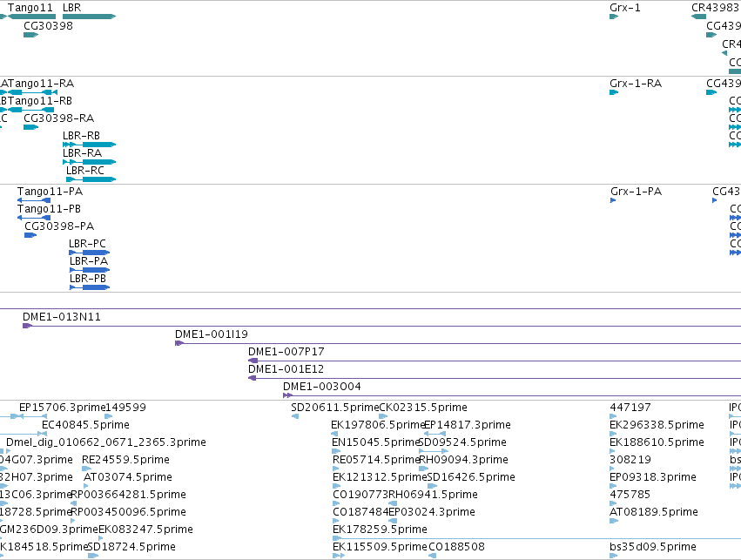This screenshot has height=560, width=741.
Task: Click feature 475785
Action: (x=612, y=503)
